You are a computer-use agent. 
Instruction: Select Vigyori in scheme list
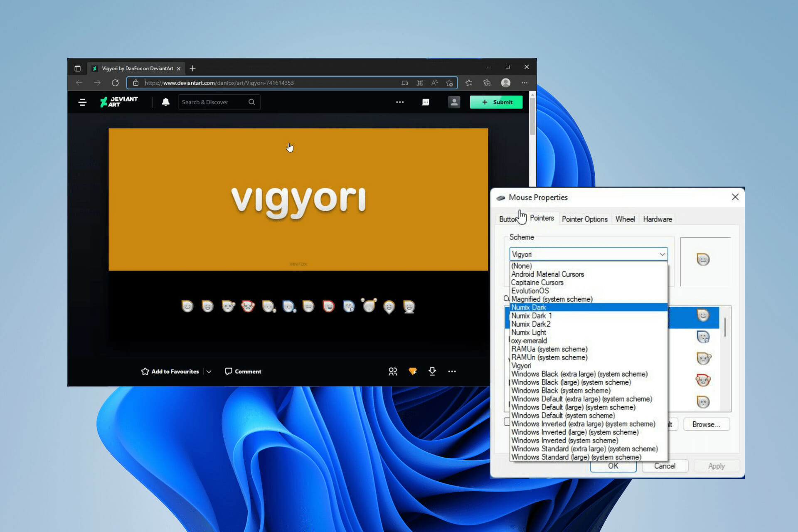589,366
